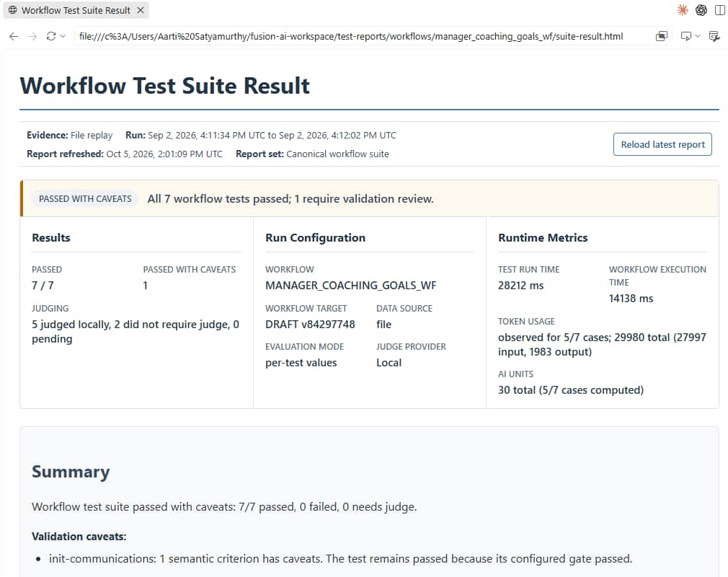This screenshot has height=577, width=728.
Task: Expand the dropdown next to the screen selection icon
Action: [697, 36]
